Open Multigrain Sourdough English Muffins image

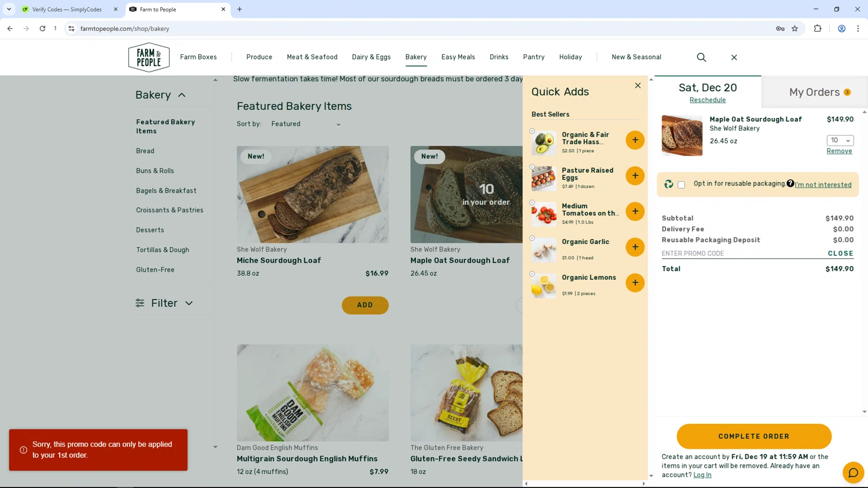coord(312,393)
